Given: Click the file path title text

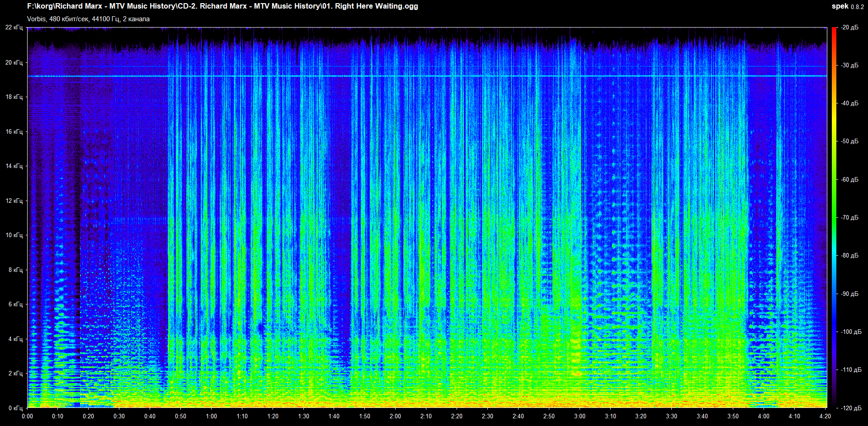Looking at the screenshot, I should (222, 6).
